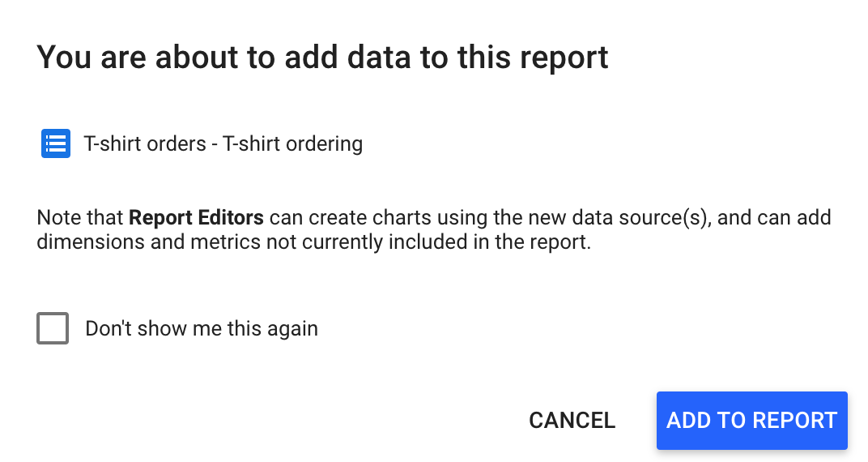This screenshot has height=462, width=868.
Task: Click the words "T-shirt orders" beside the icon
Action: (x=145, y=144)
